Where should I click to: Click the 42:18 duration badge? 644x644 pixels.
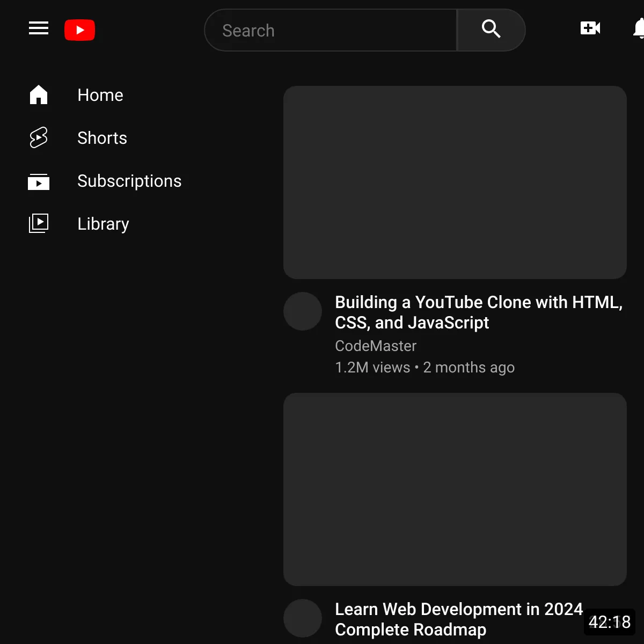610,622
